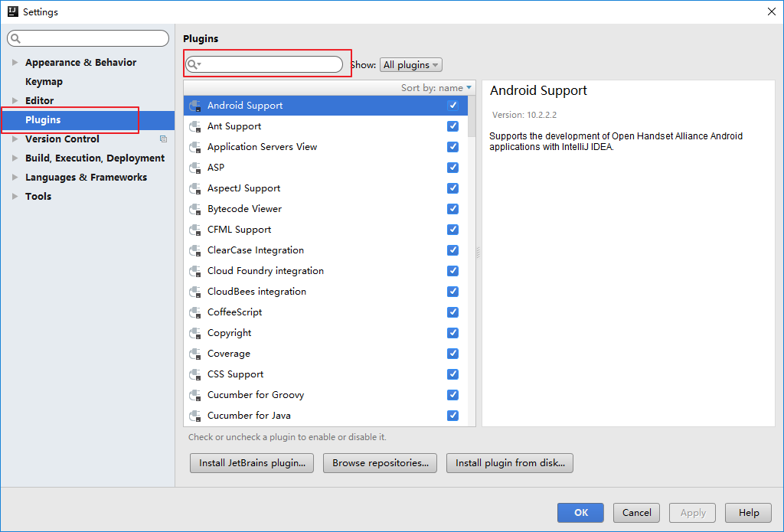This screenshot has height=532, width=784.
Task: Click the plugin search magnifier icon
Action: tap(194, 64)
